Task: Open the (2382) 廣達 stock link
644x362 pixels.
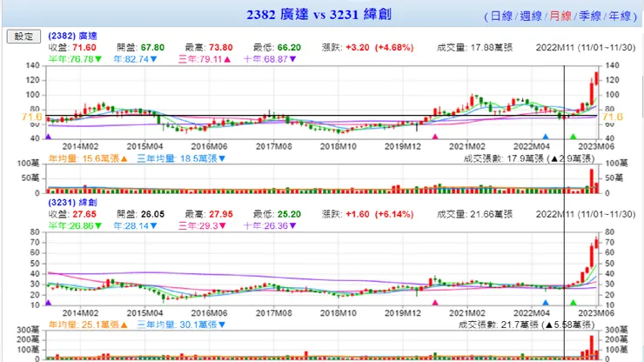Action: [72, 36]
